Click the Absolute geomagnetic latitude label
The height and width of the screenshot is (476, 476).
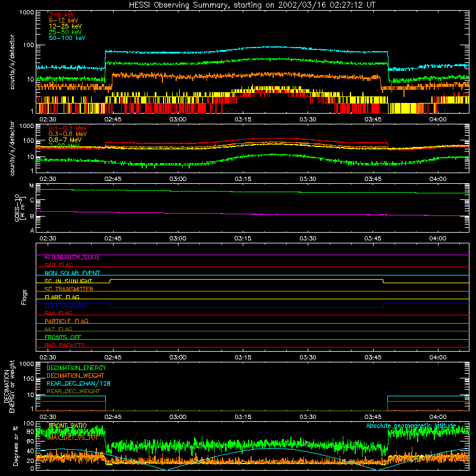point(411,426)
